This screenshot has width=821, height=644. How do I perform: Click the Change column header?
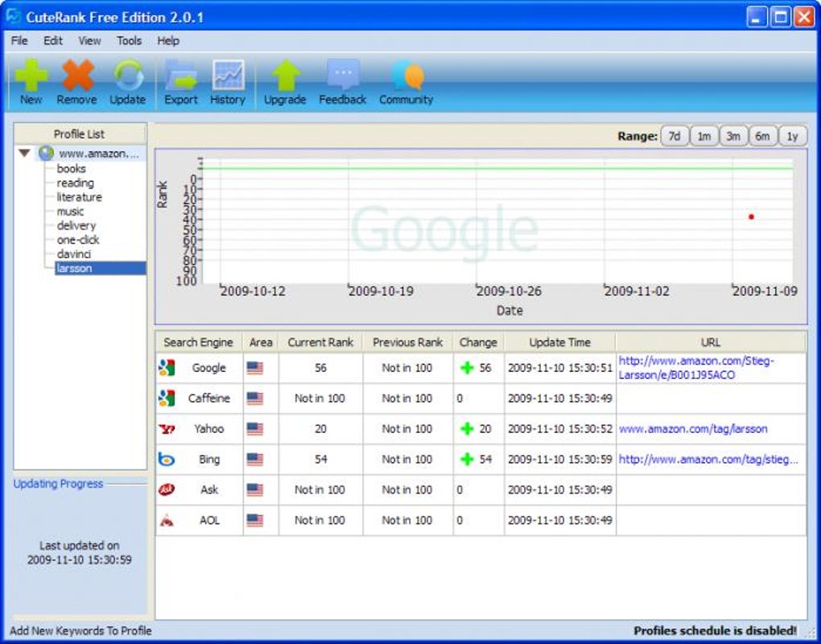(x=478, y=342)
